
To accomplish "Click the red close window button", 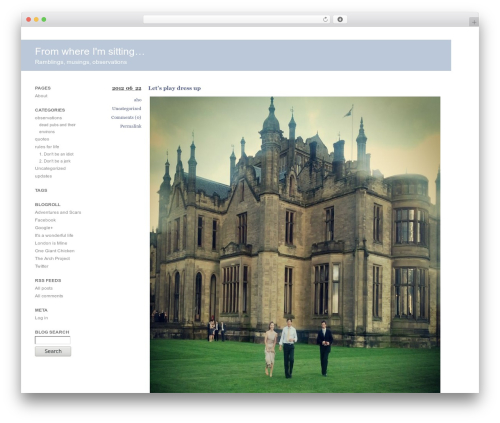I will point(29,19).
